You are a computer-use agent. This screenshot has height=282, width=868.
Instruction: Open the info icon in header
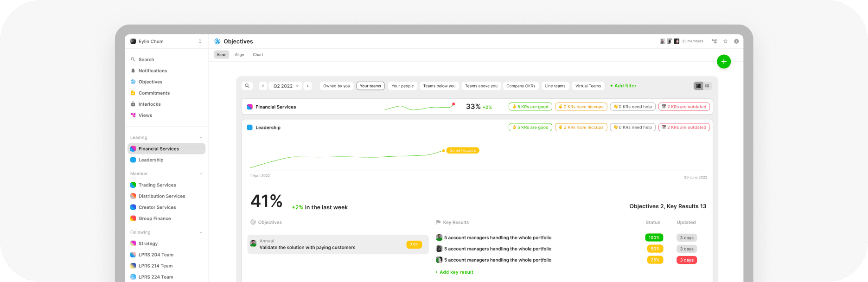point(736,41)
